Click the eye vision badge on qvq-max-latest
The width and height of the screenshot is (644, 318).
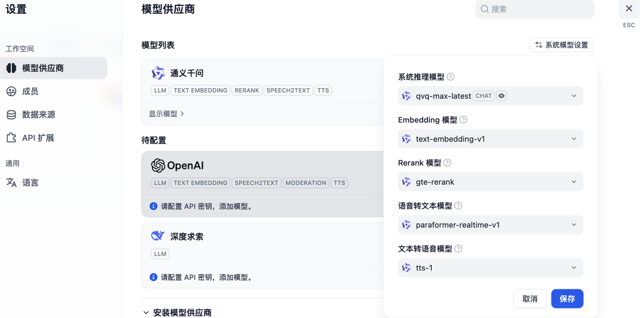pyautogui.click(x=501, y=95)
